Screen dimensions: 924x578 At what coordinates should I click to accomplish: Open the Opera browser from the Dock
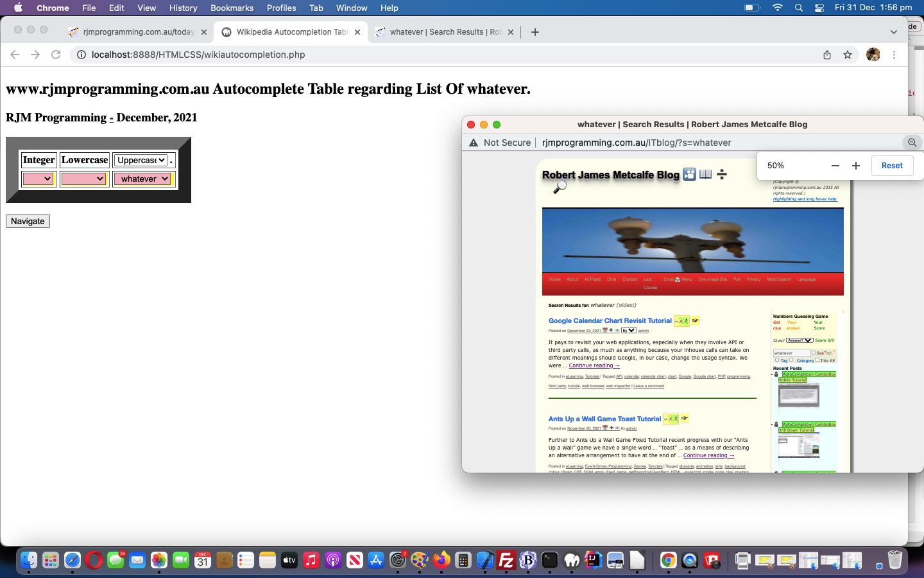pyautogui.click(x=94, y=560)
